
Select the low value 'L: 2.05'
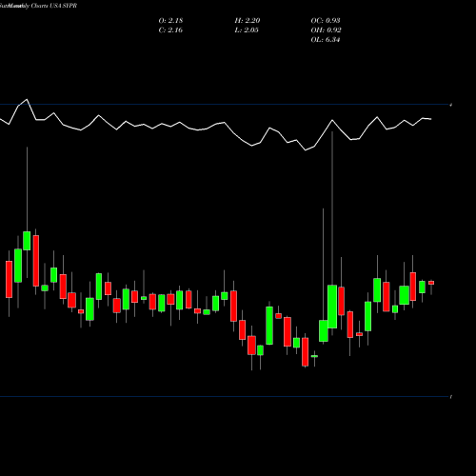(x=247, y=30)
